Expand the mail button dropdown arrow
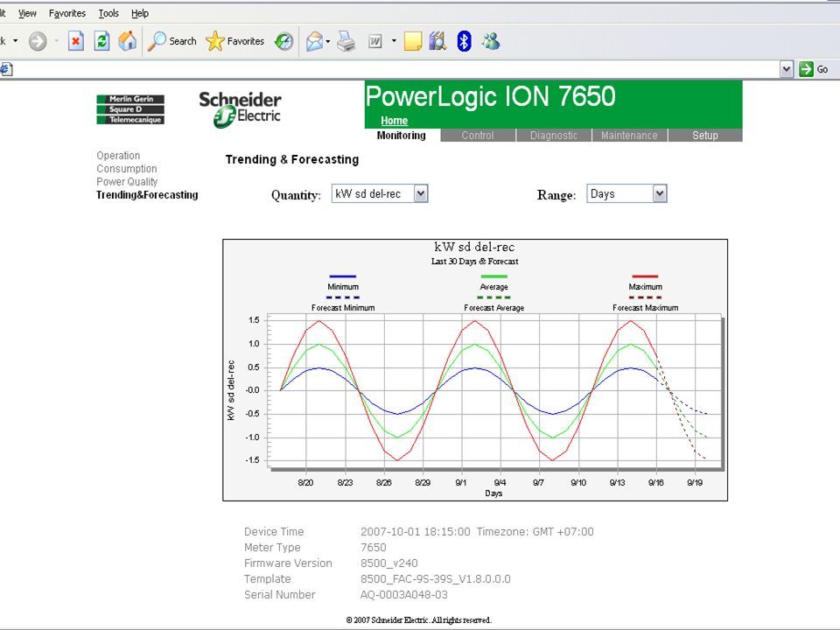 point(328,41)
